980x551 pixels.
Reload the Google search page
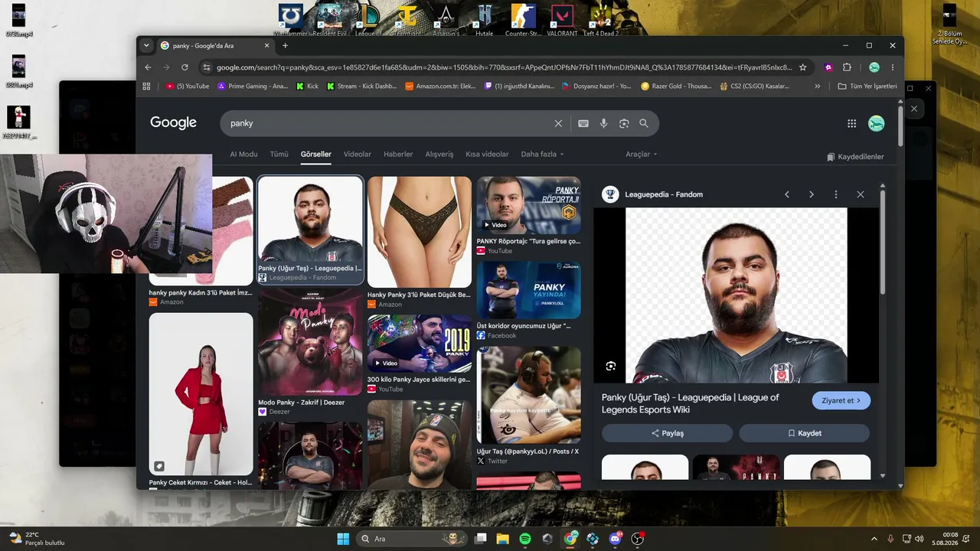coord(185,67)
